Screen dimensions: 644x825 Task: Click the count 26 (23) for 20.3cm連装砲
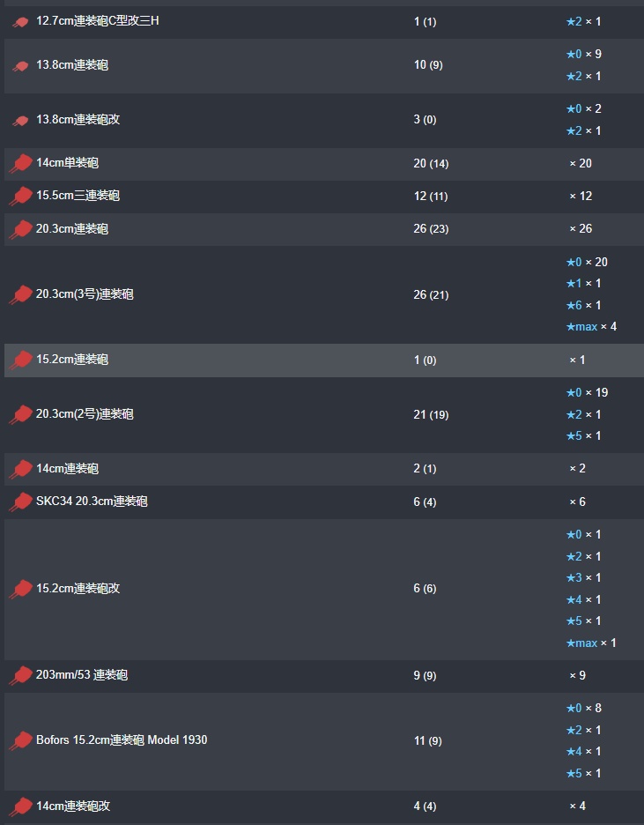click(x=431, y=229)
